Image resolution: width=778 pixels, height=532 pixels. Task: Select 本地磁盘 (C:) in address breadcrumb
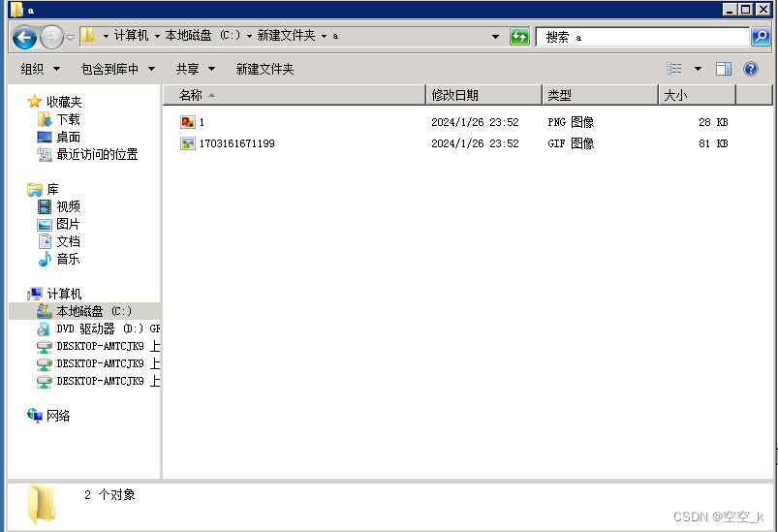click(x=202, y=35)
